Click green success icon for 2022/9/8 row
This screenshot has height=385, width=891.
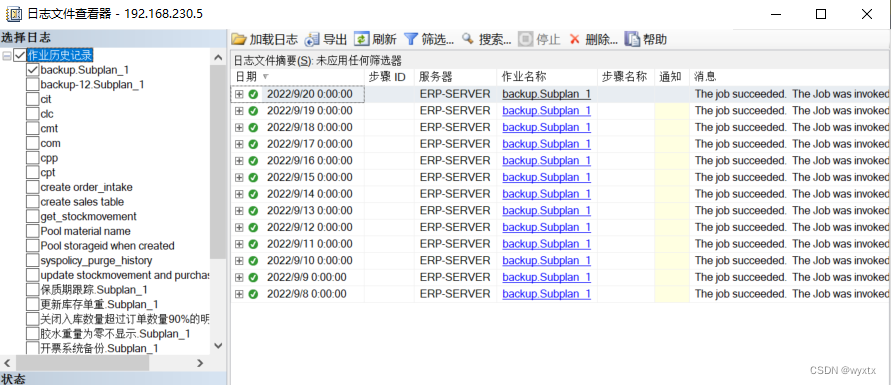[x=253, y=294]
